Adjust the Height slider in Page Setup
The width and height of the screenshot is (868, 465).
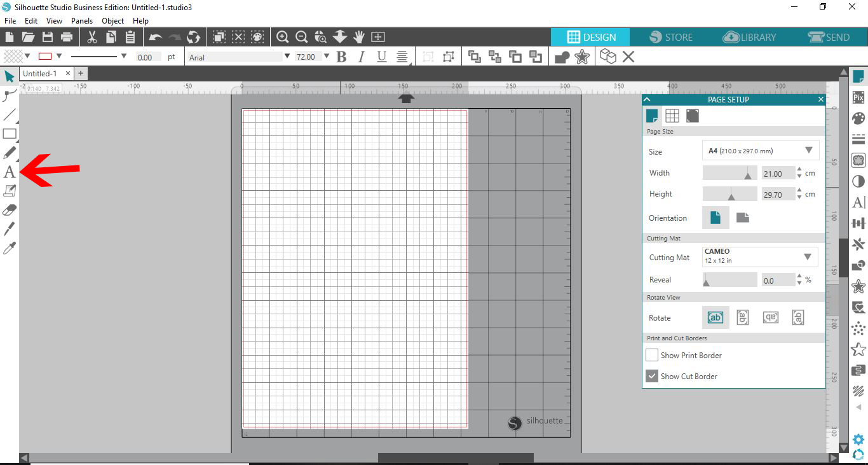pos(729,194)
